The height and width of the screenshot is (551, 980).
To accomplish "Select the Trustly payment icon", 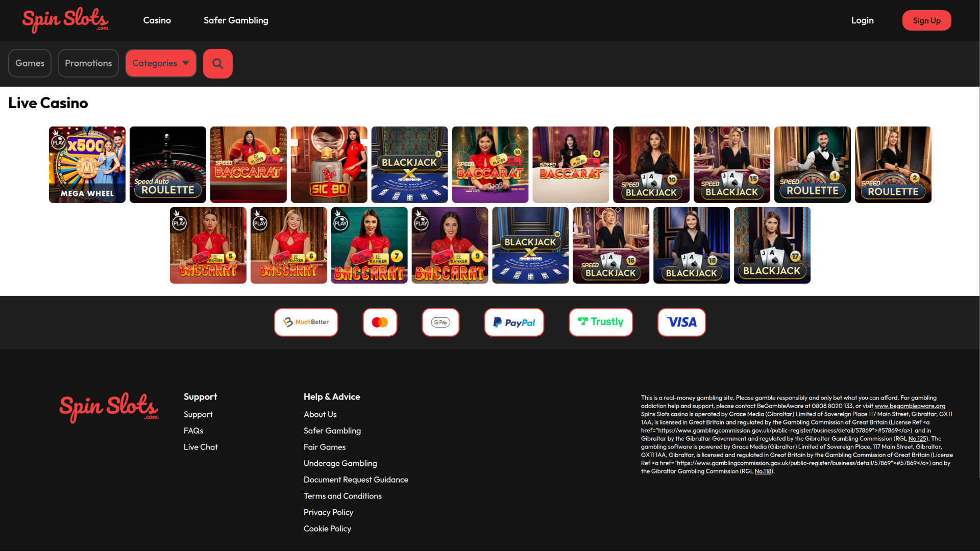I will [x=601, y=322].
